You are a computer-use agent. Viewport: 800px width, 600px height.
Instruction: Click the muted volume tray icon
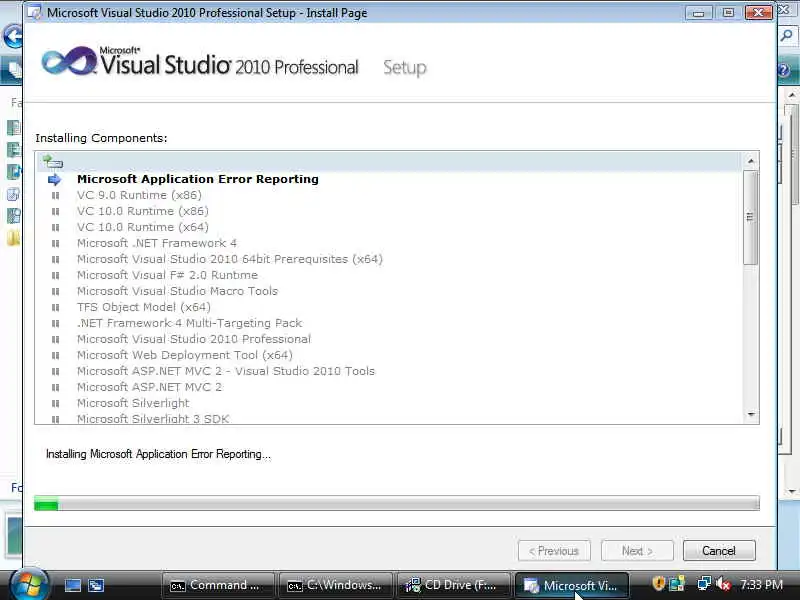(x=723, y=583)
